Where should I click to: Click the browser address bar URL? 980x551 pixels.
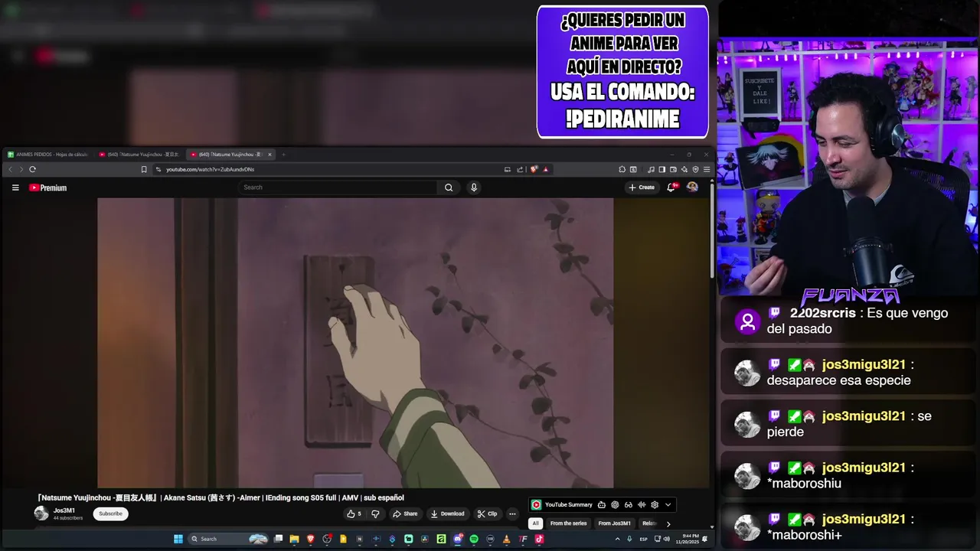pos(210,169)
